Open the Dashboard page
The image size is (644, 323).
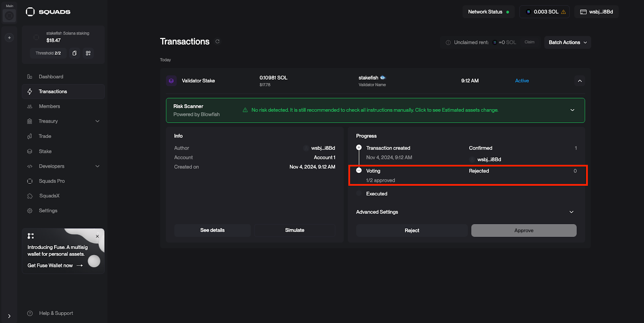[x=63, y=77]
